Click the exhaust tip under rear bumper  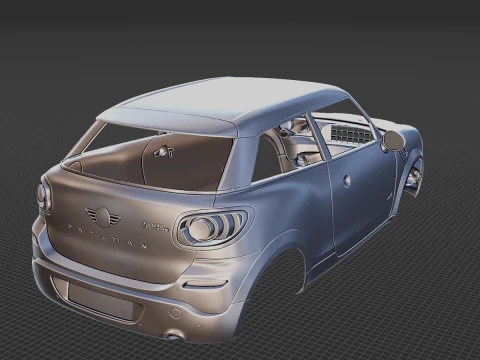point(173,336)
